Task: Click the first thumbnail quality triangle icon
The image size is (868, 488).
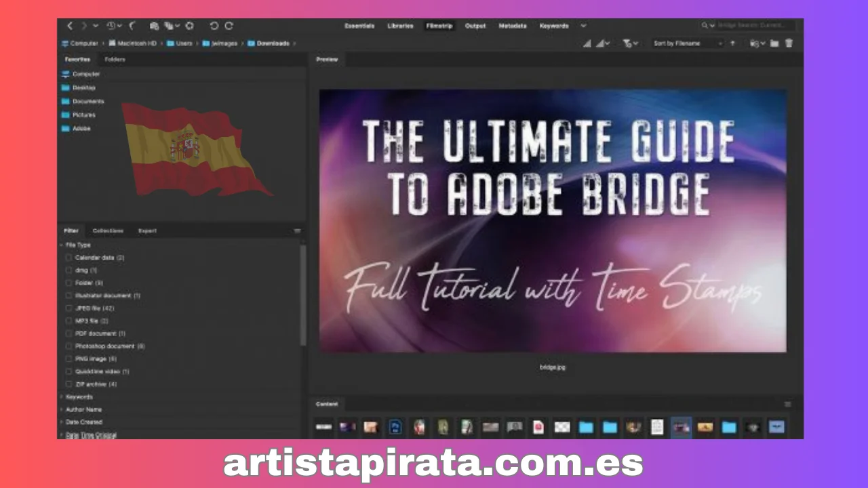Action: click(587, 43)
